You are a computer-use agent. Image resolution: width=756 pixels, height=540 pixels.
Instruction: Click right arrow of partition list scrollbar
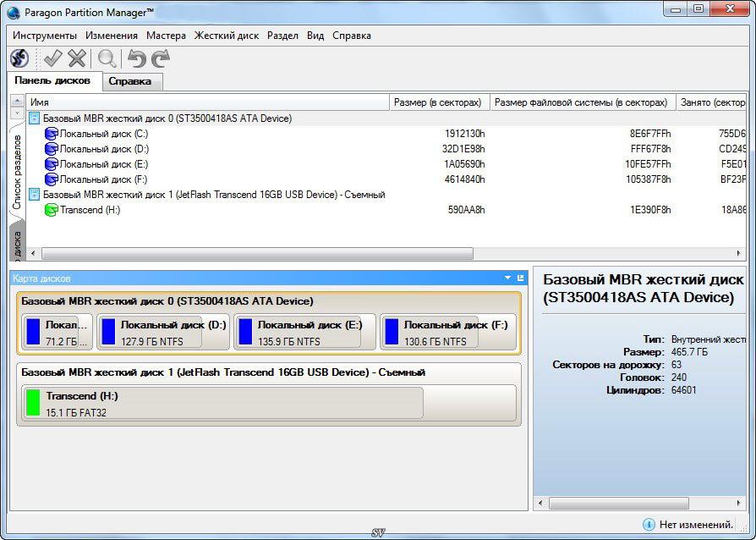tap(738, 253)
